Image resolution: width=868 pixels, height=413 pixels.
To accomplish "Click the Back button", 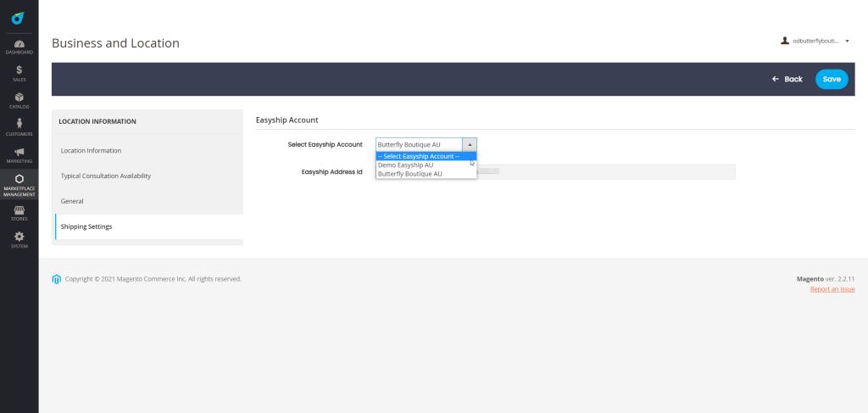I will point(787,79).
